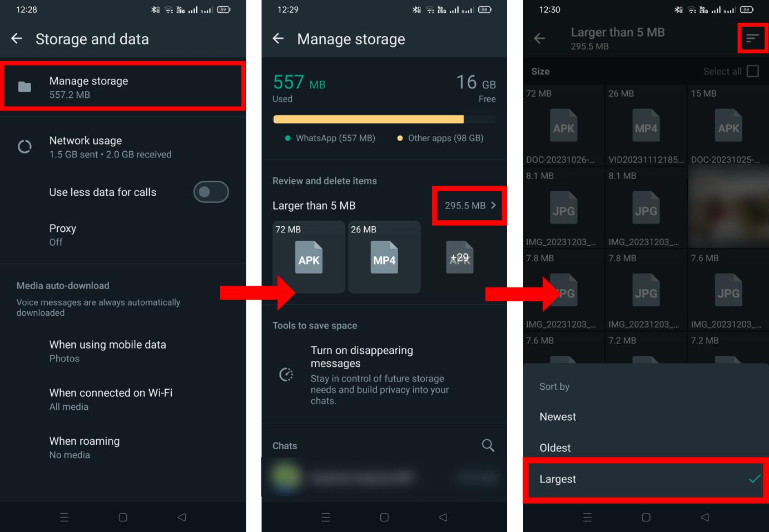This screenshot has width=769, height=532.
Task: Tap the Network usage circle icon
Action: point(24,147)
